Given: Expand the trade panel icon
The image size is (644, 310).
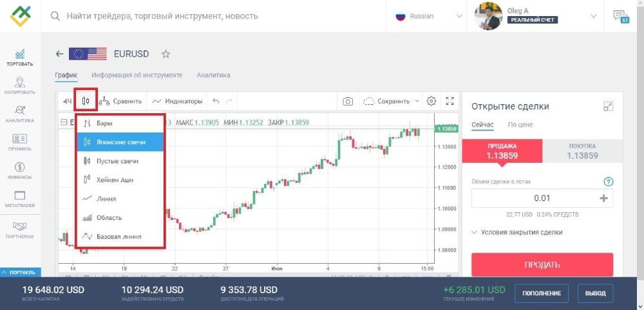Looking at the screenshot, I should pos(609,106).
